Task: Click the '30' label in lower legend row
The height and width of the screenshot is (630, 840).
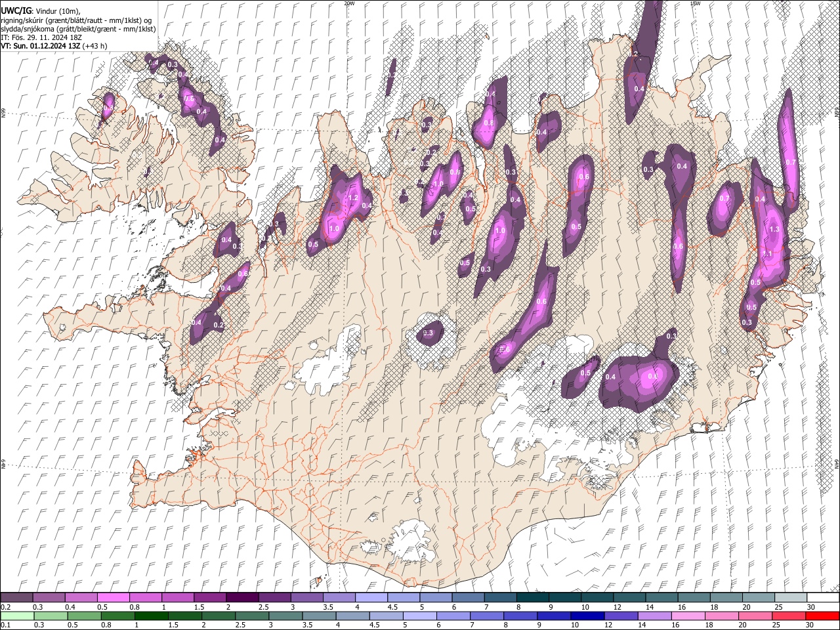Action: tap(809, 625)
